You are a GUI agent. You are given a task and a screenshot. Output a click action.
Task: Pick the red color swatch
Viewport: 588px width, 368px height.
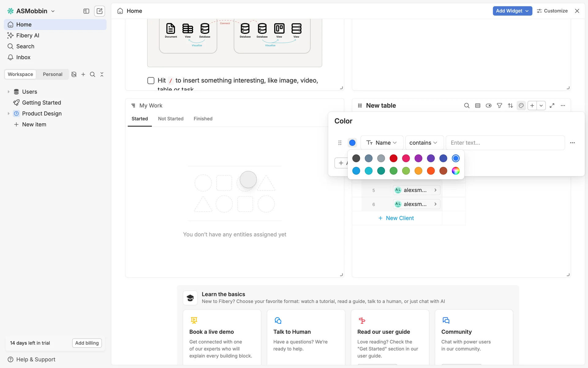393,158
